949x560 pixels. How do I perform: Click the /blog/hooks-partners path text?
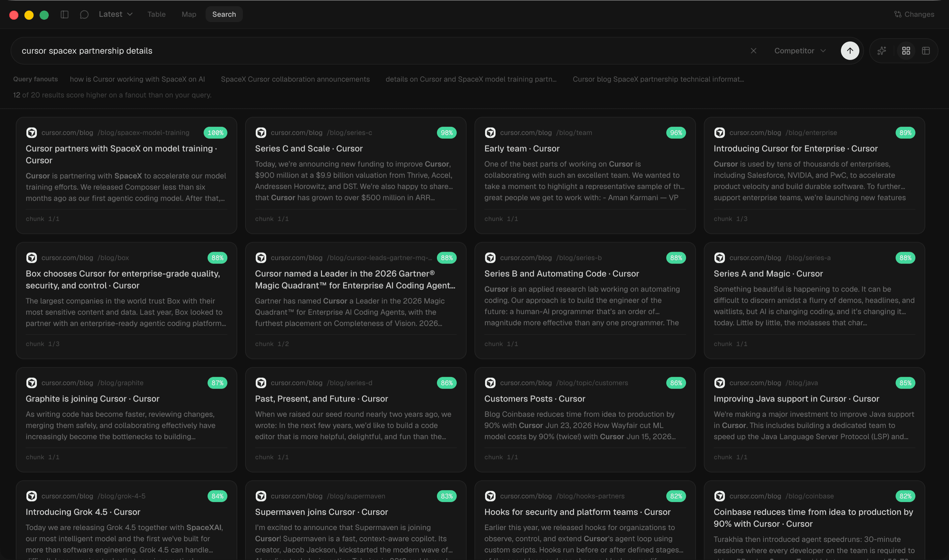(x=590, y=496)
